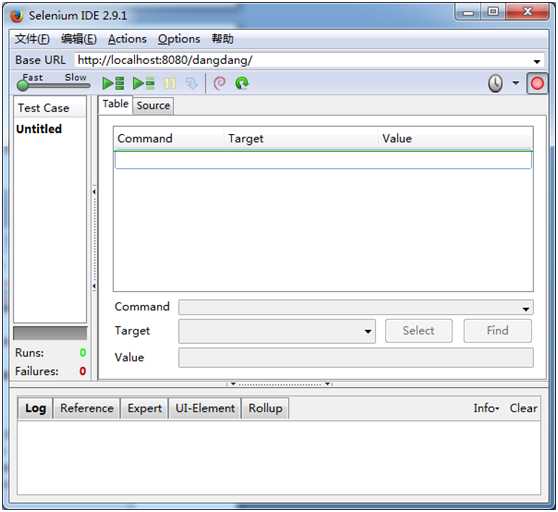Open the Rollup tab
The height and width of the screenshot is (512, 558).
(265, 408)
